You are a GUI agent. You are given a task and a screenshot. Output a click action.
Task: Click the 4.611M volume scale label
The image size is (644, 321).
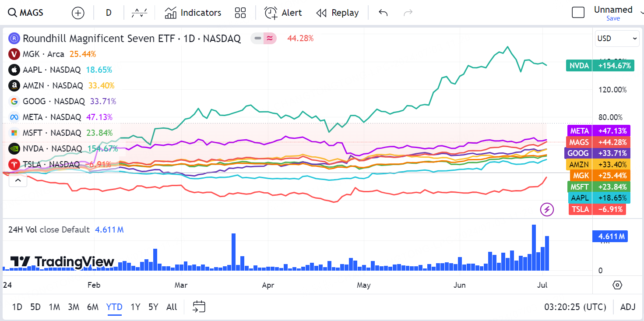610,236
